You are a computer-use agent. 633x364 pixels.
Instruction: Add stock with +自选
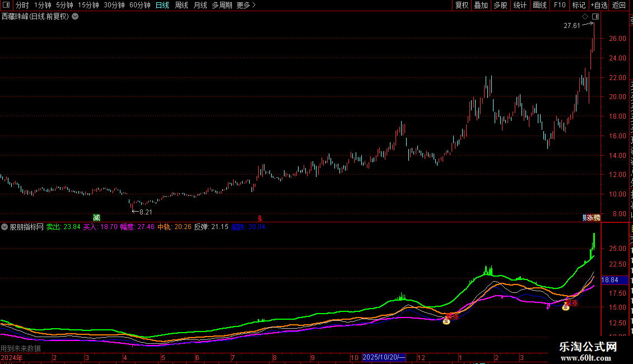click(599, 5)
